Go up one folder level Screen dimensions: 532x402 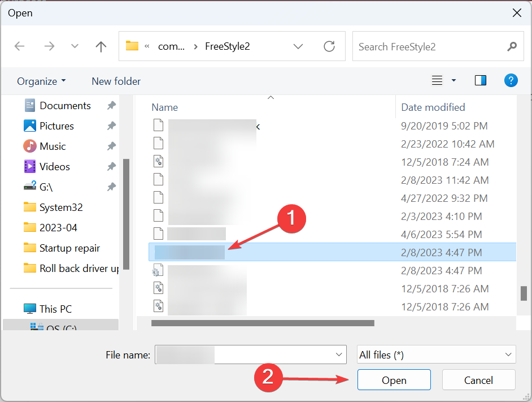pyautogui.click(x=101, y=46)
